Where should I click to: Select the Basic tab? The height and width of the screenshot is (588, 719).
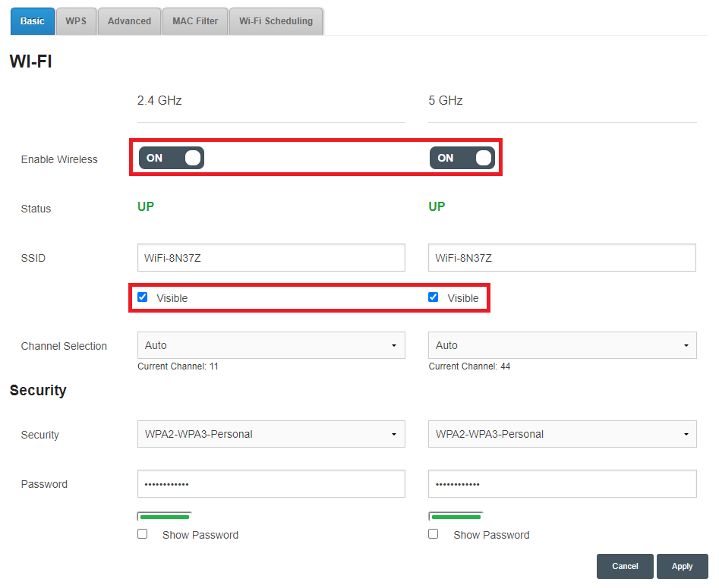(x=32, y=21)
